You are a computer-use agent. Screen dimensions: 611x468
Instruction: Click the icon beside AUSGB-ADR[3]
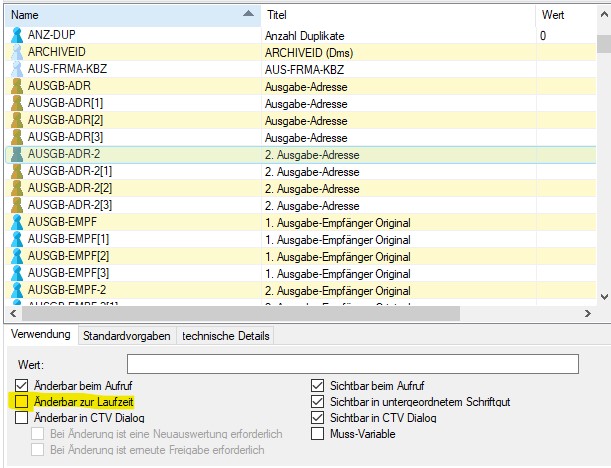16,137
